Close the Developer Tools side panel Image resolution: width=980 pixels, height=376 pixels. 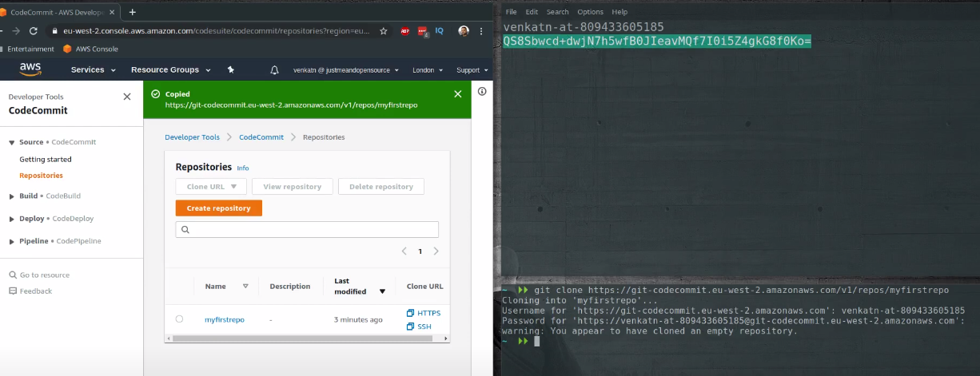[x=127, y=97]
